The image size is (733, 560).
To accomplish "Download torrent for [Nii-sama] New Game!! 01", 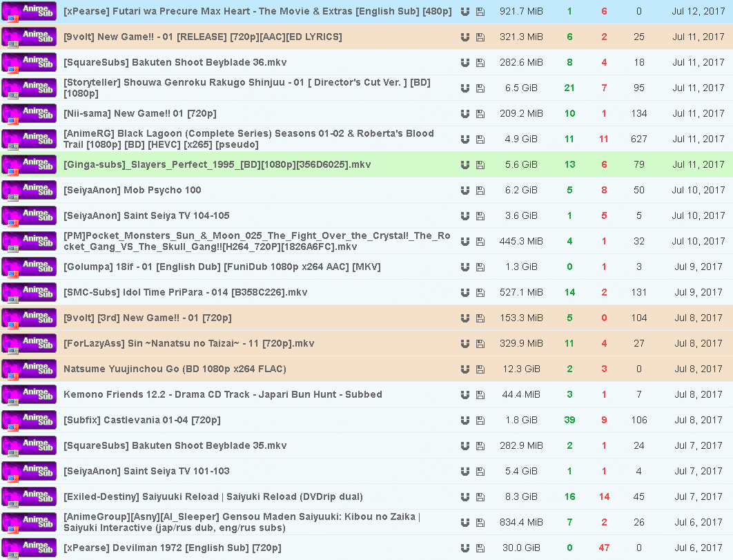I will pyautogui.click(x=480, y=114).
